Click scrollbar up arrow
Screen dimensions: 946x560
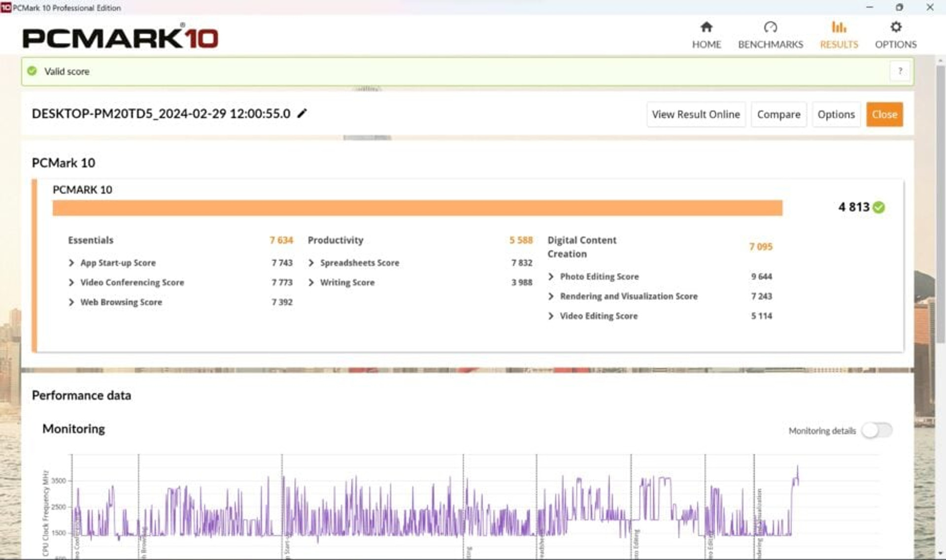click(940, 61)
